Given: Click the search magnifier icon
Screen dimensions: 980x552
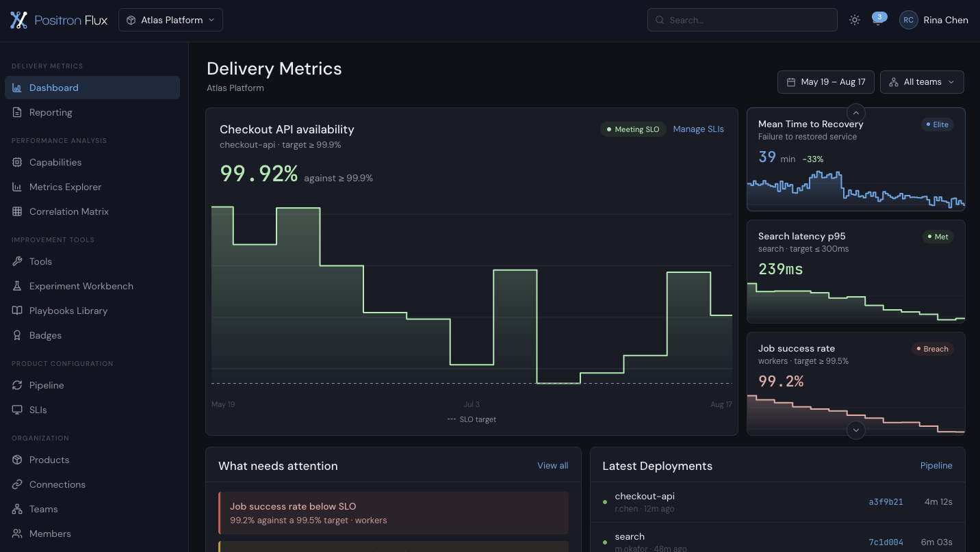Looking at the screenshot, I should 660,20.
